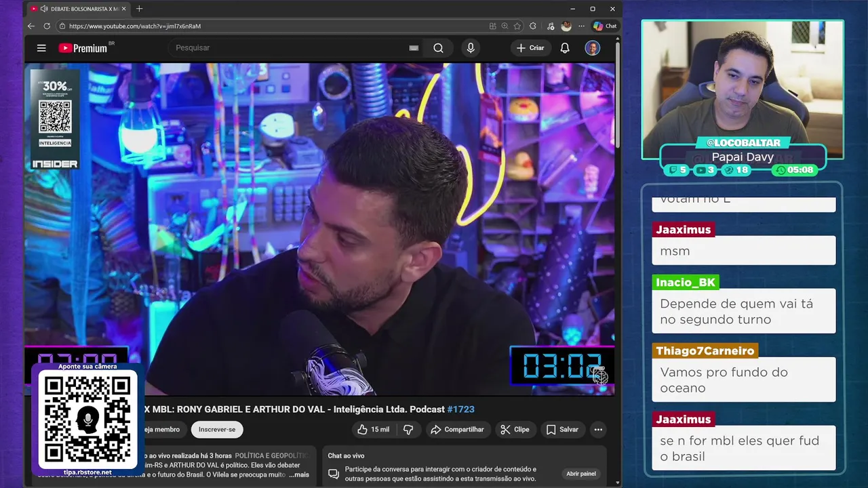Go back with browser back arrow
Viewport: 868px width, 488px height.
click(31, 26)
